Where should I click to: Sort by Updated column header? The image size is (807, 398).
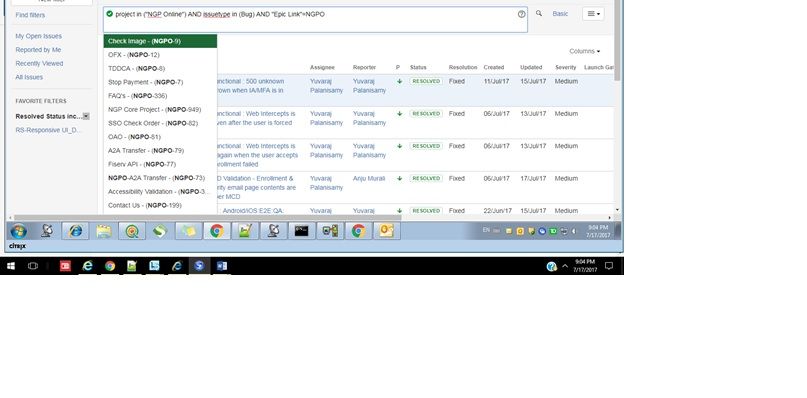point(531,67)
